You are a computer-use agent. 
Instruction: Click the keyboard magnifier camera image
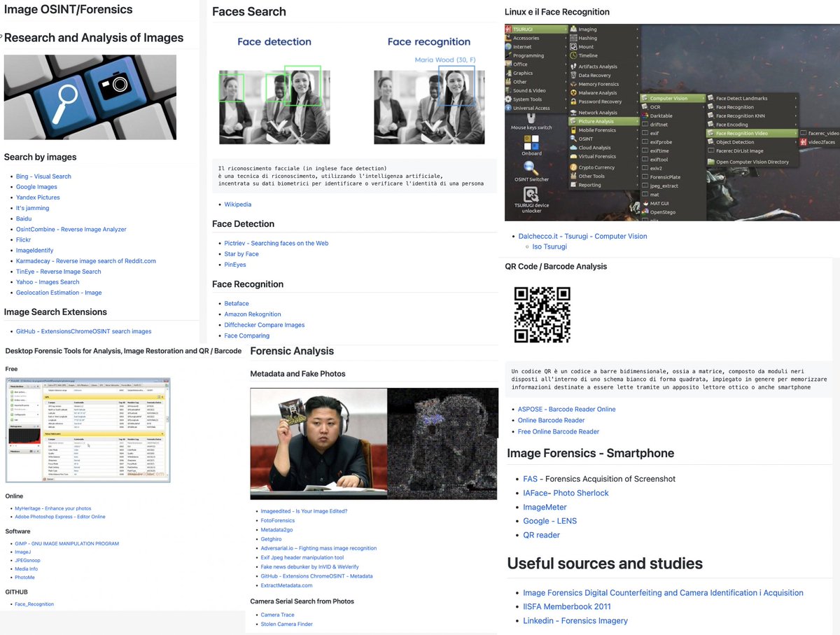90,97
